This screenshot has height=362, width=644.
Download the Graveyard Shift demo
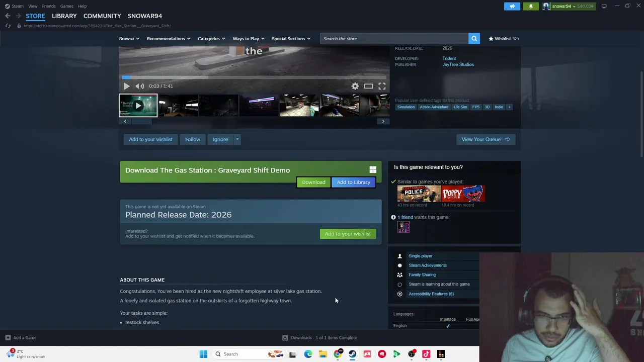point(313,182)
